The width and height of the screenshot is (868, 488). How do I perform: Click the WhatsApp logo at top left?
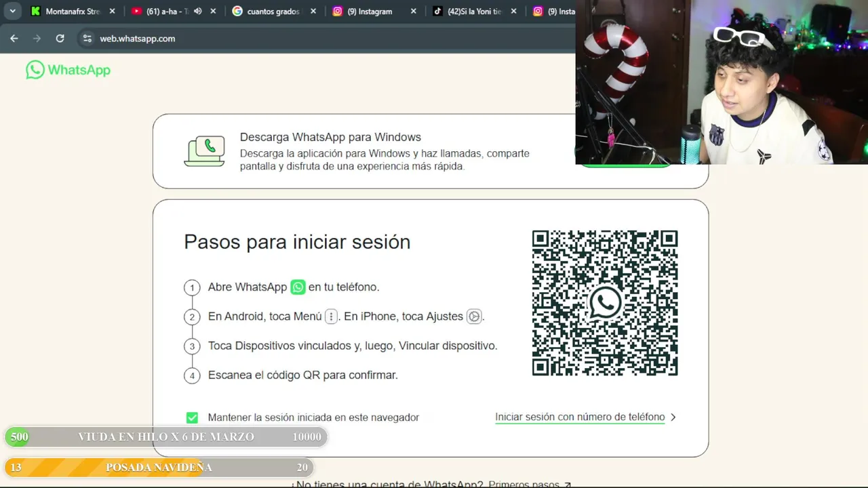coord(68,70)
